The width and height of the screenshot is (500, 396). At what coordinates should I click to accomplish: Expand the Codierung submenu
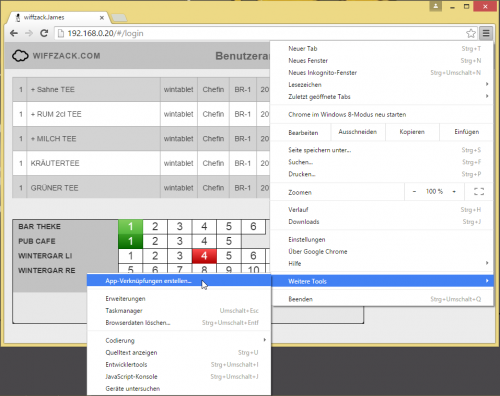(x=179, y=341)
